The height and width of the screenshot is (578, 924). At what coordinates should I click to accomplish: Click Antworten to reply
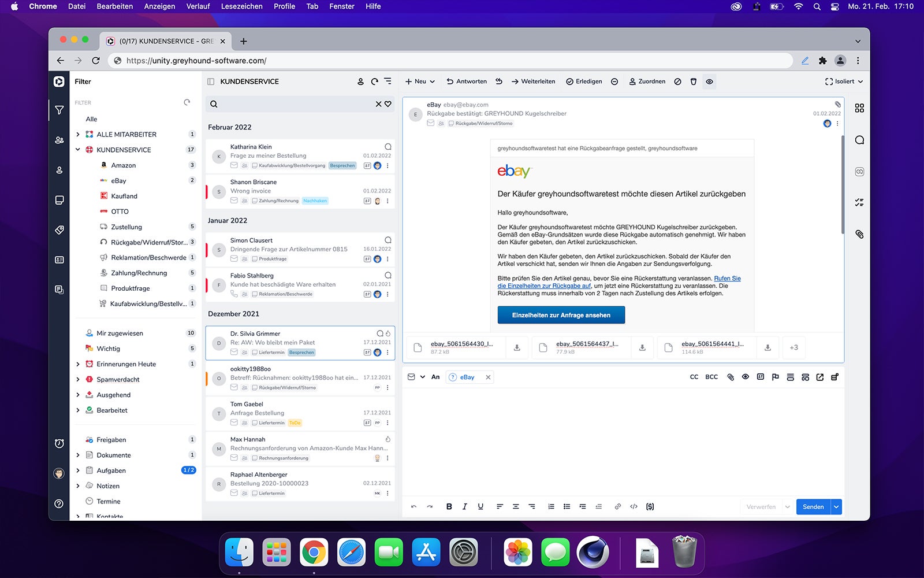467,81
